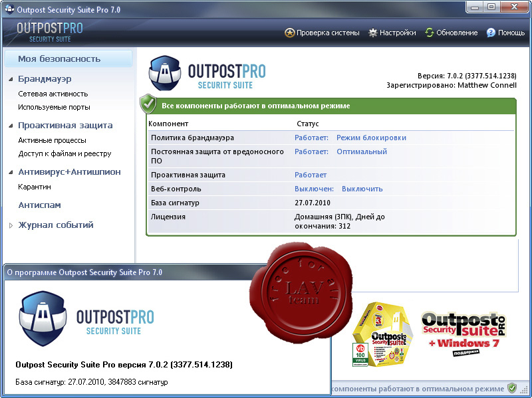Click the green shield checkmark status icon
The width and height of the screenshot is (532, 398).
click(148, 104)
